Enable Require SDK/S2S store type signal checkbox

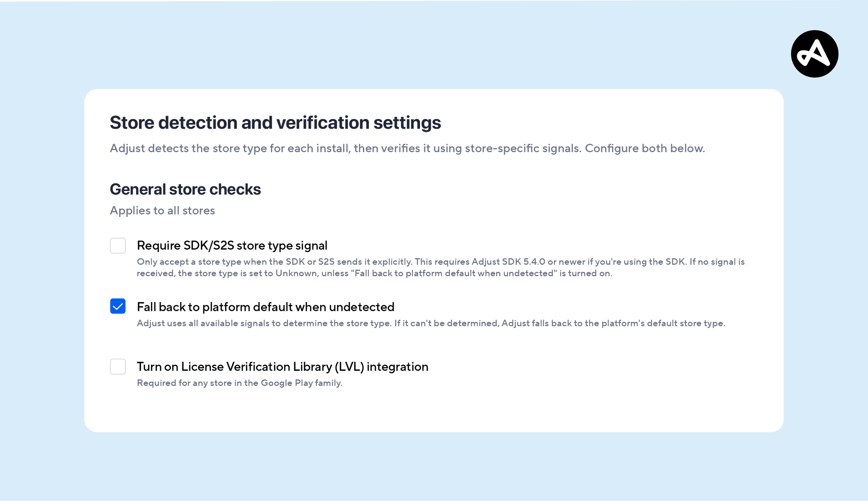(118, 246)
